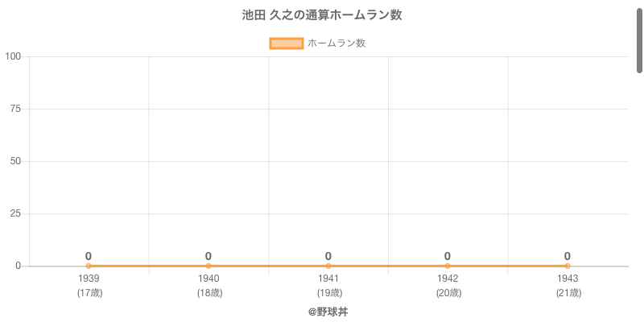This screenshot has width=644, height=322.
Task: Click the 1940 data point marker
Action: click(208, 266)
